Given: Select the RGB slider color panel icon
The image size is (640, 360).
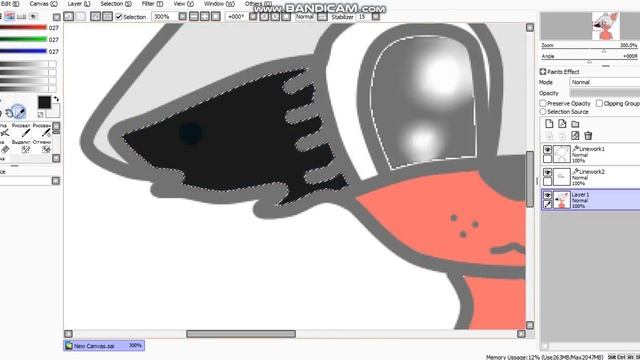Looking at the screenshot, I should [10, 16].
